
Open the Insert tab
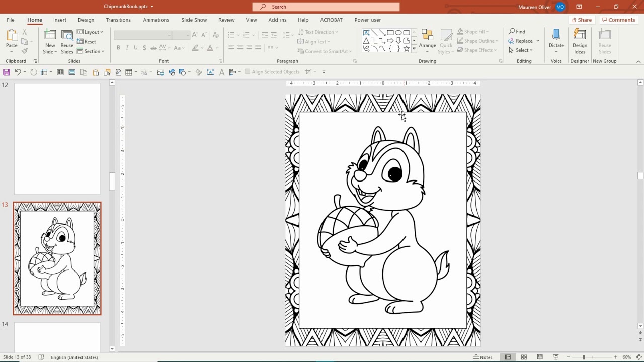click(x=60, y=20)
